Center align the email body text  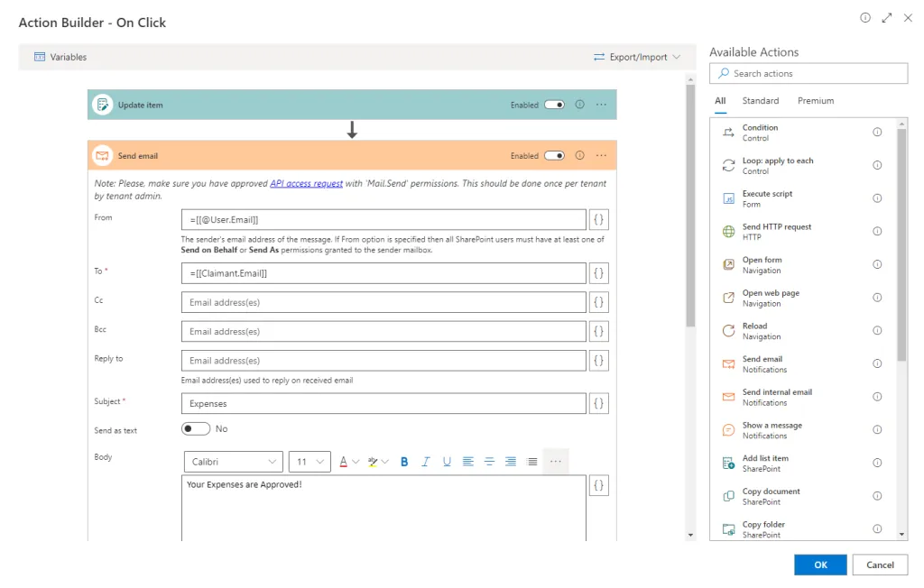coord(489,462)
